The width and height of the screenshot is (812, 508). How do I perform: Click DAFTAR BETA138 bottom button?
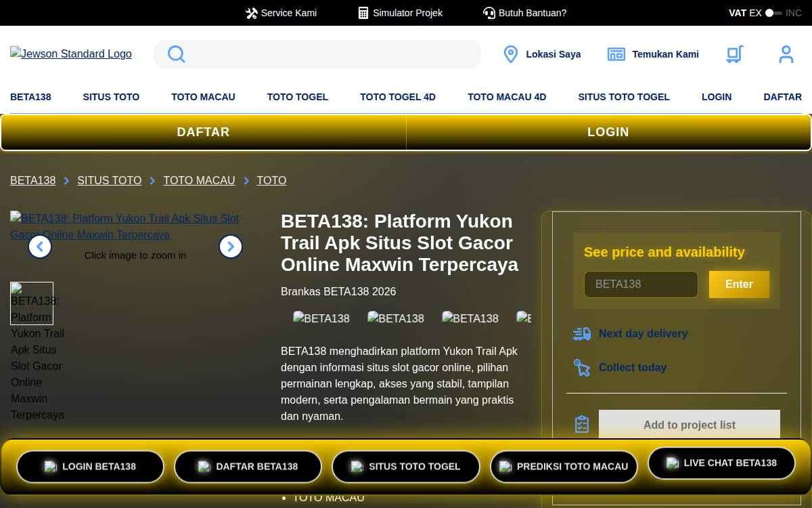pos(248,467)
